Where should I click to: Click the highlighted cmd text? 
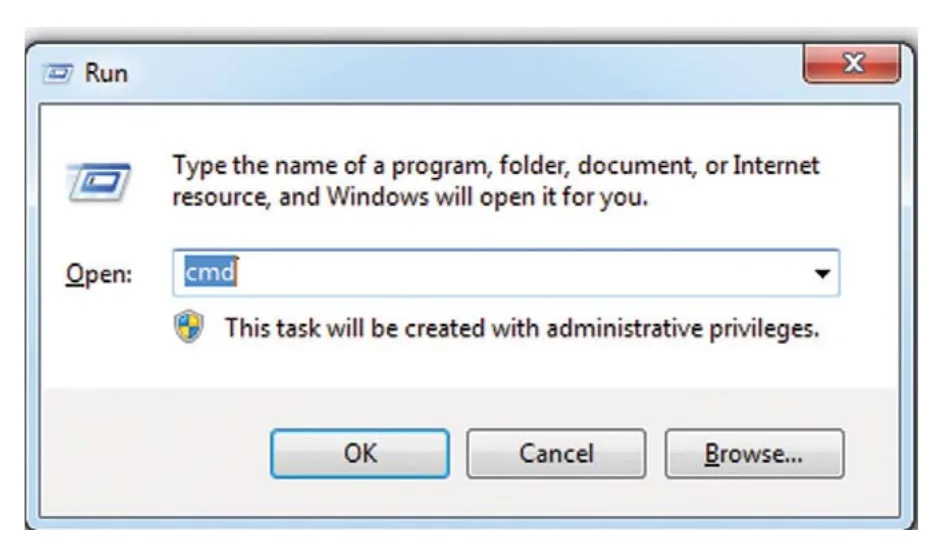point(209,272)
